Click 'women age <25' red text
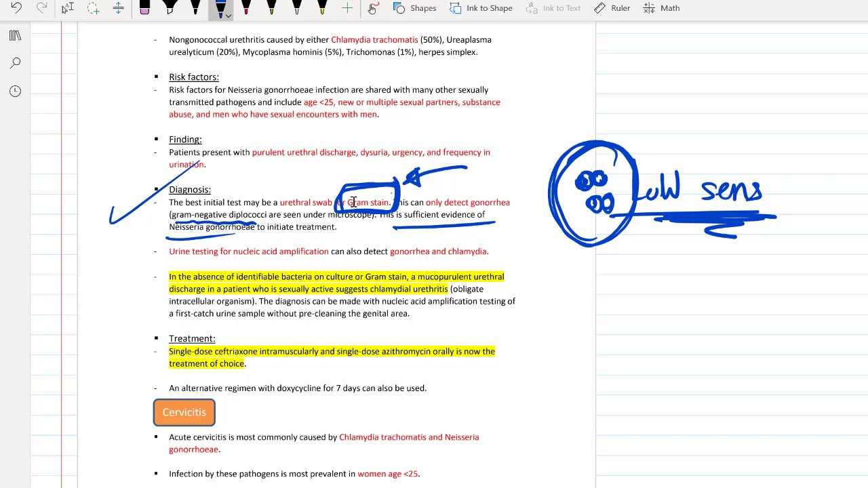This screenshot has width=868, height=488. pyautogui.click(x=387, y=474)
